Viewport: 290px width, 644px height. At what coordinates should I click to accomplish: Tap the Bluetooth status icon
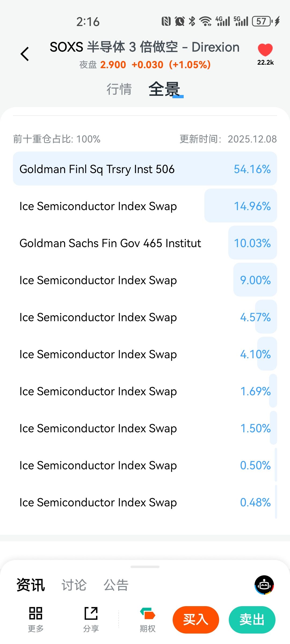point(192,21)
